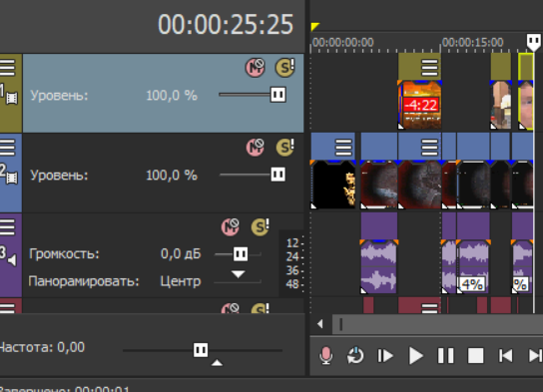Stop playback with the square button
Image resolution: width=543 pixels, height=392 pixels.
point(476,356)
